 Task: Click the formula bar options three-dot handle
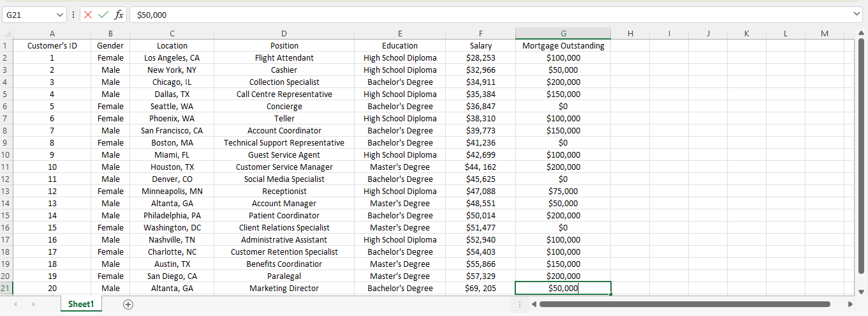[73, 15]
